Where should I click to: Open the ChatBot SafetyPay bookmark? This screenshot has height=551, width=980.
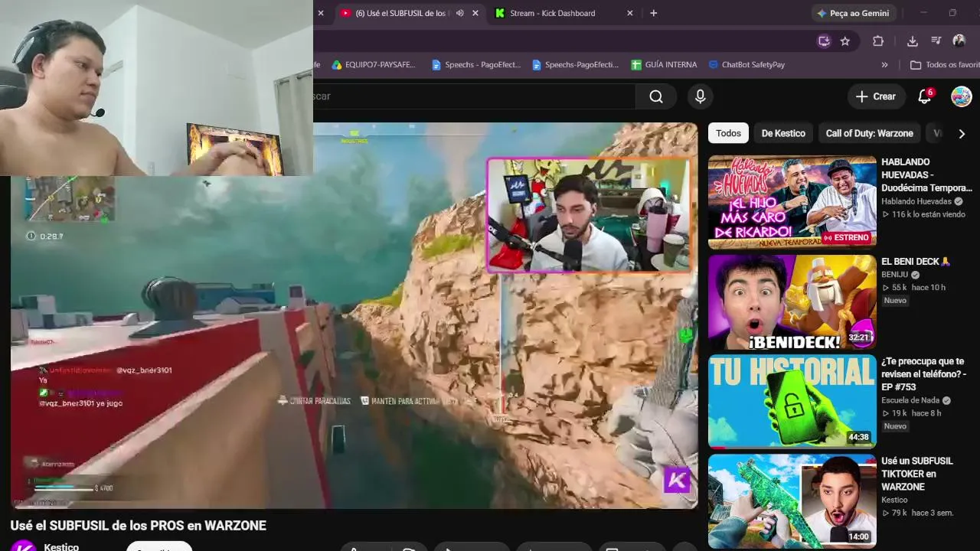746,65
